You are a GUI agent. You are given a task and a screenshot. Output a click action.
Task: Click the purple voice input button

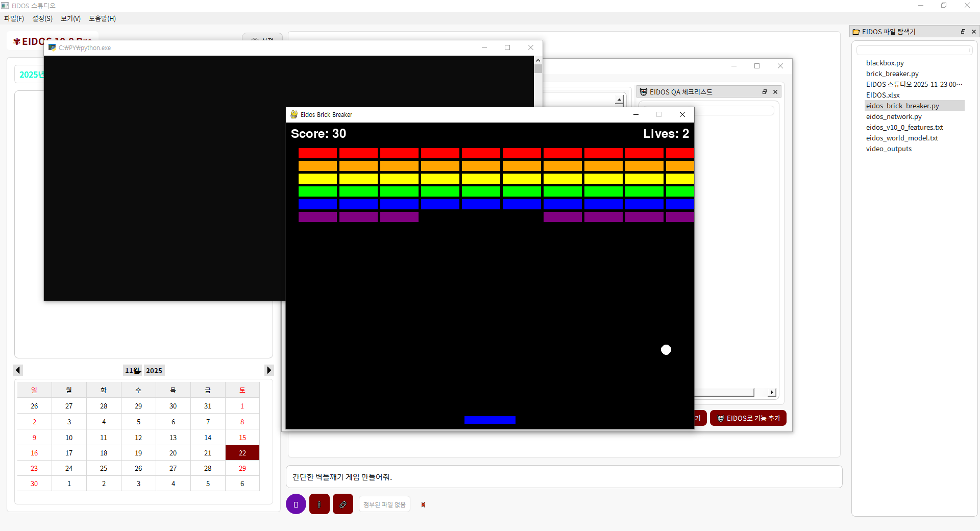[296, 504]
